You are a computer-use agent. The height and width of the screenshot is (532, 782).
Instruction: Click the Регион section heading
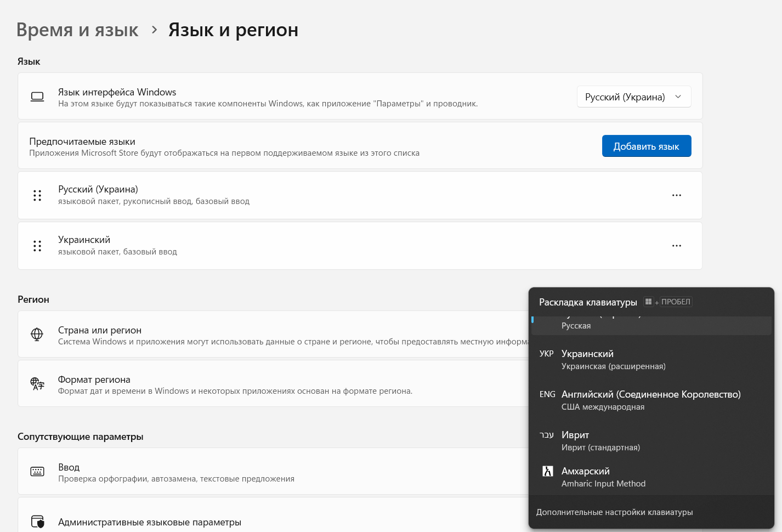click(x=33, y=299)
